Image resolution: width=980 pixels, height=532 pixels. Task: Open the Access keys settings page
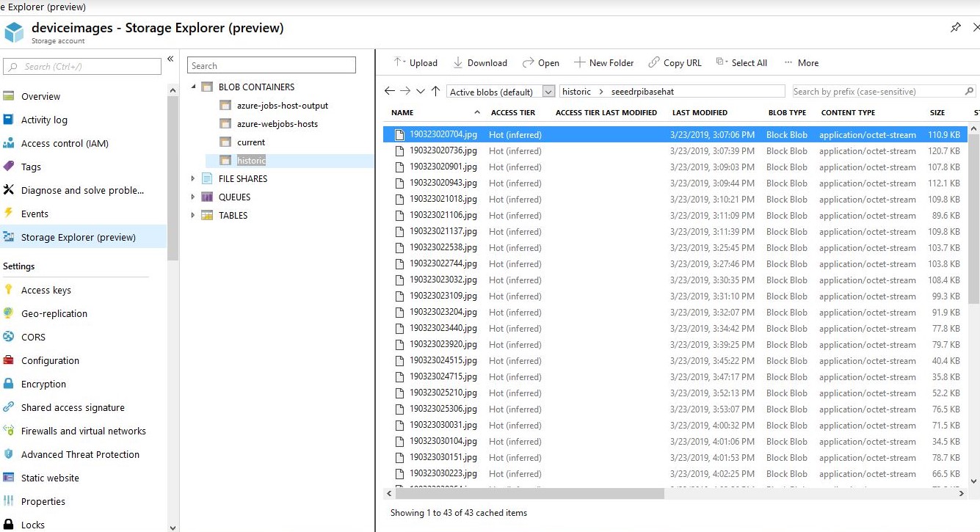click(46, 290)
